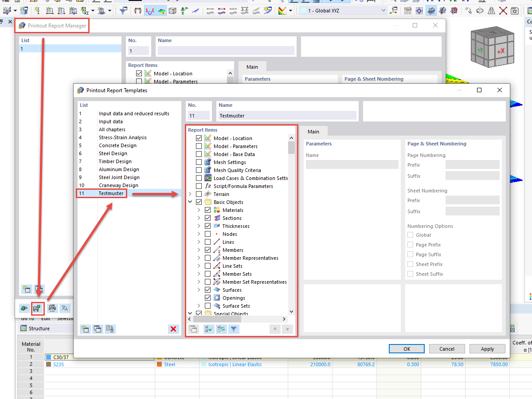Click the camera settings icon in the top toolbar

point(515,11)
